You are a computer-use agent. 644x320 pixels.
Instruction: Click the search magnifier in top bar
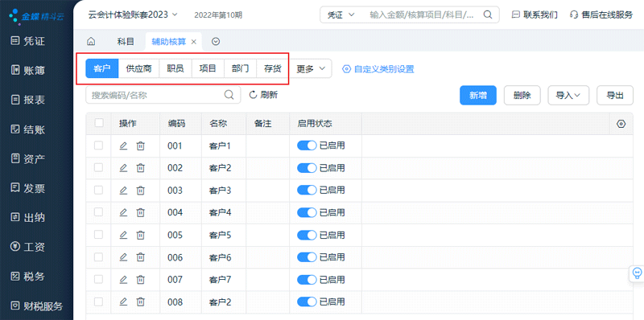[x=488, y=14]
